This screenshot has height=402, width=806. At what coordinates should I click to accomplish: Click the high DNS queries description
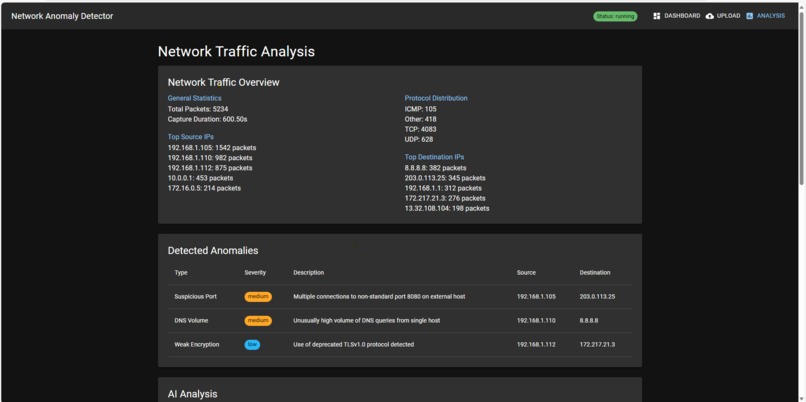tap(367, 321)
